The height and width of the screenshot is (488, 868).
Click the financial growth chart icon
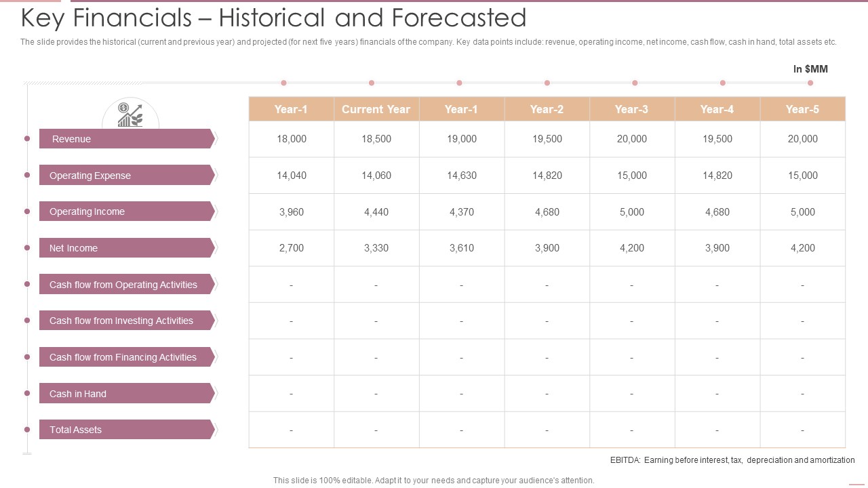click(130, 115)
